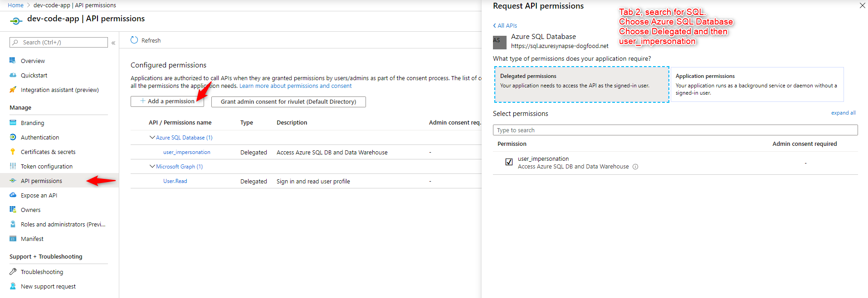Click the API permissions icon in sidebar
Viewport: 868px width, 298px height.
[13, 181]
